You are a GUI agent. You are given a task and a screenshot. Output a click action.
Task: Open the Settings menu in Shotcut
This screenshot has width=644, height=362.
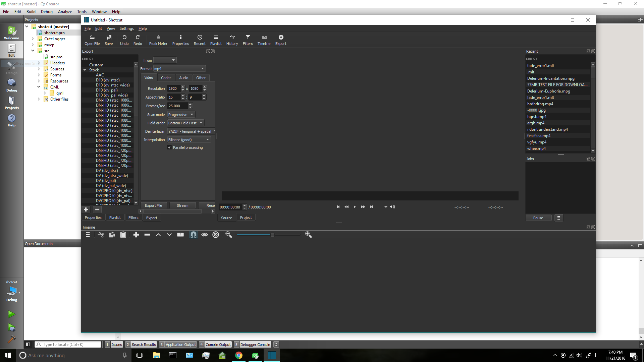pyautogui.click(x=126, y=28)
